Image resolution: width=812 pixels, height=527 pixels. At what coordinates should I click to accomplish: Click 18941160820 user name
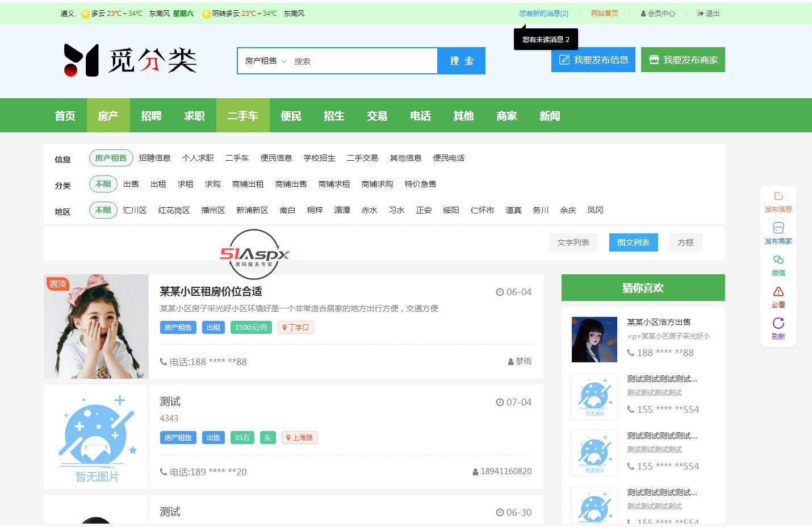point(502,471)
